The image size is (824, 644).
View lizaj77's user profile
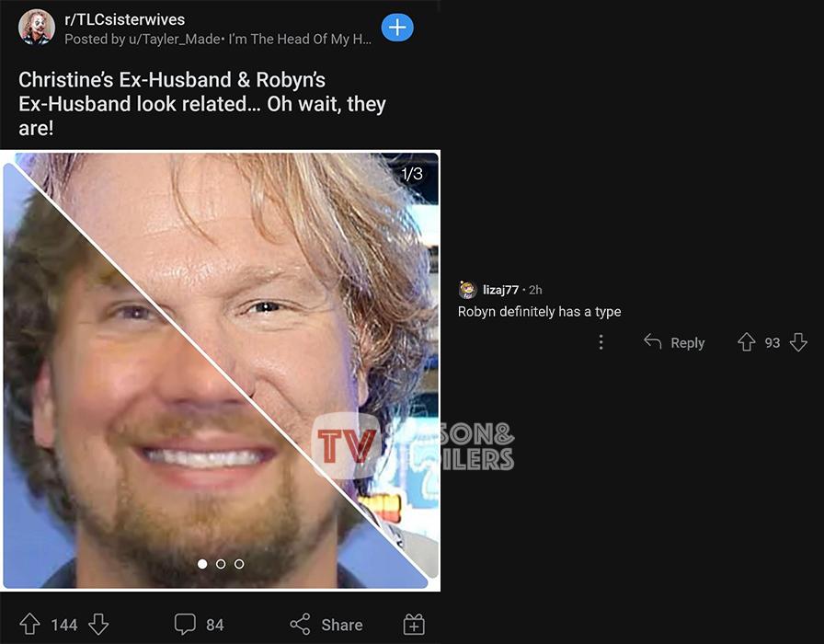500,290
